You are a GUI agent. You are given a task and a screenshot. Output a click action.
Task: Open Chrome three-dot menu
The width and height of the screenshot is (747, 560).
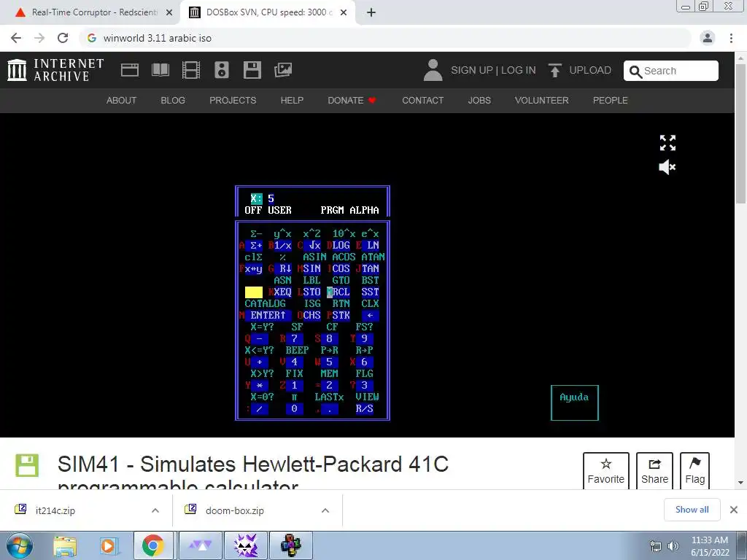pyautogui.click(x=731, y=38)
